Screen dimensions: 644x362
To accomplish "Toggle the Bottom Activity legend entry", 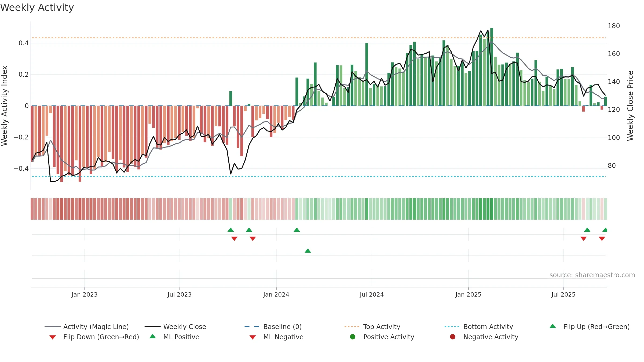I will coord(479,327).
